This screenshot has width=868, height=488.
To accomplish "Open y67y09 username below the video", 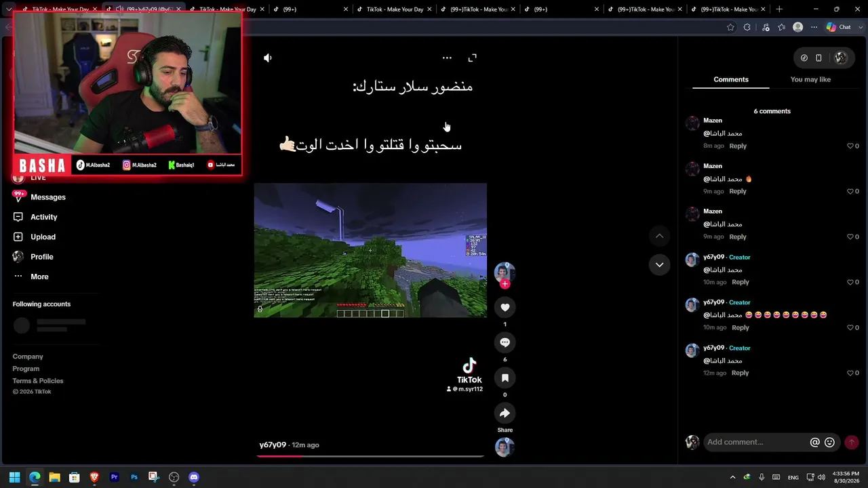I will [x=273, y=445].
